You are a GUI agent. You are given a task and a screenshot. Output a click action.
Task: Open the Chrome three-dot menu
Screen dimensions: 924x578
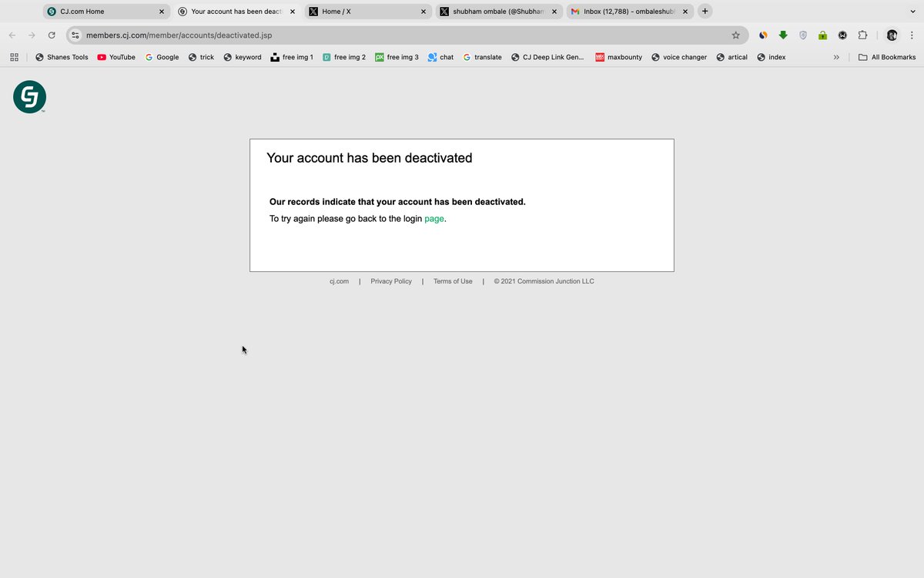click(912, 35)
